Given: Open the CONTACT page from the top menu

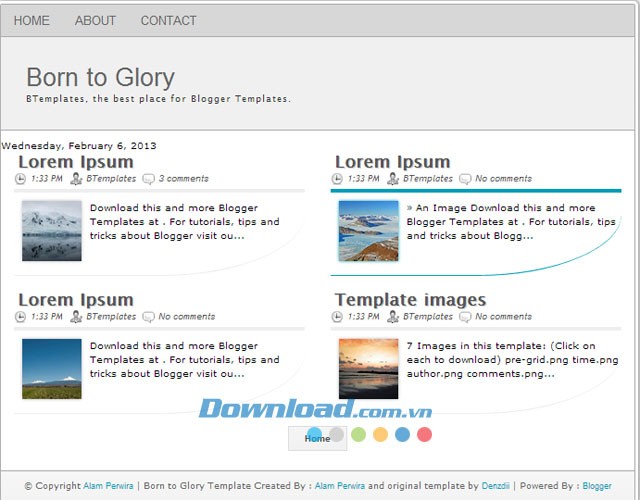Looking at the screenshot, I should pyautogui.click(x=168, y=20).
